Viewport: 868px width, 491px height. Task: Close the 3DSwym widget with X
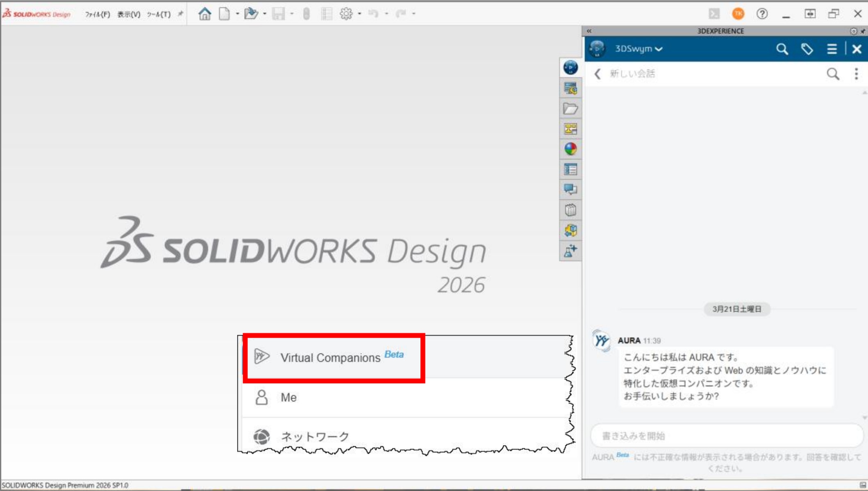(x=857, y=49)
